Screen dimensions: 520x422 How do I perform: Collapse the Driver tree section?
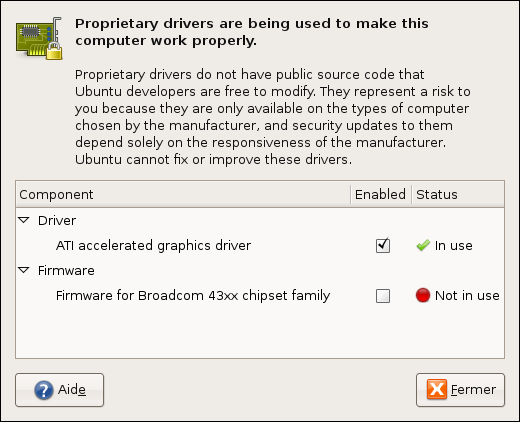(24, 220)
